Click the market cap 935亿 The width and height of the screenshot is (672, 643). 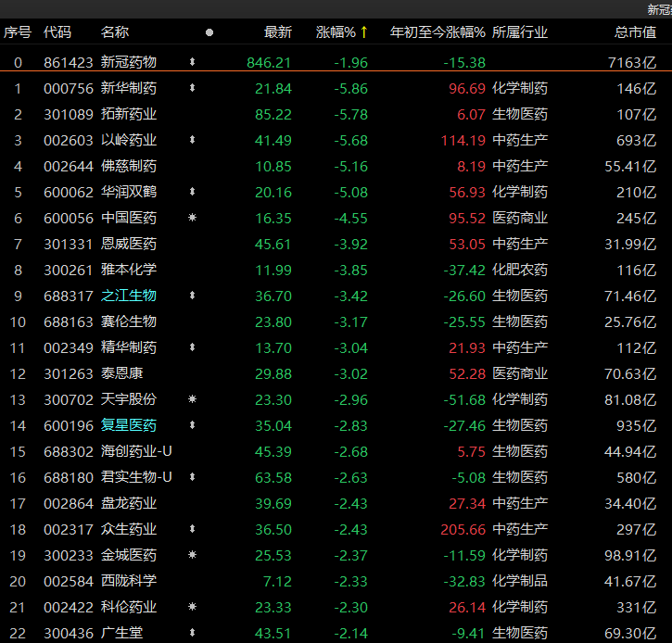637,426
